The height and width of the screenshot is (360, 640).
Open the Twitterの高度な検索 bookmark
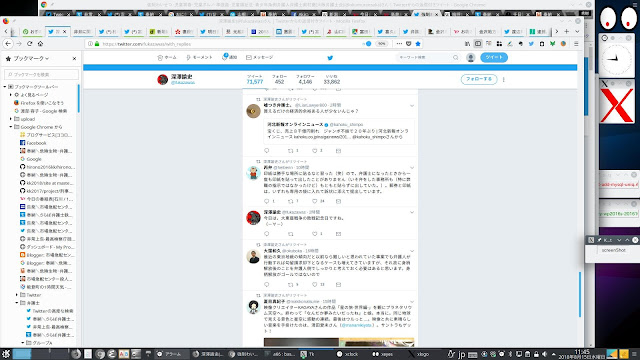point(53,311)
